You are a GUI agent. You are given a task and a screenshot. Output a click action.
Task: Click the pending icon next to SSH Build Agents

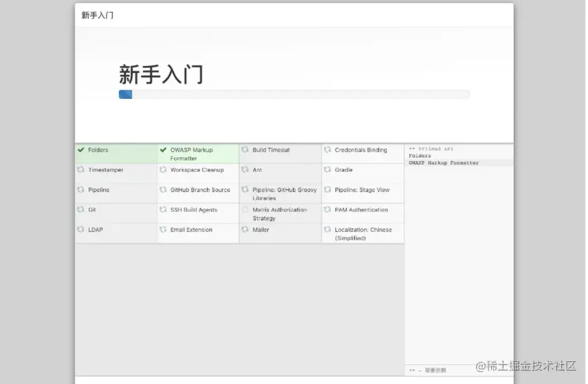pos(163,210)
